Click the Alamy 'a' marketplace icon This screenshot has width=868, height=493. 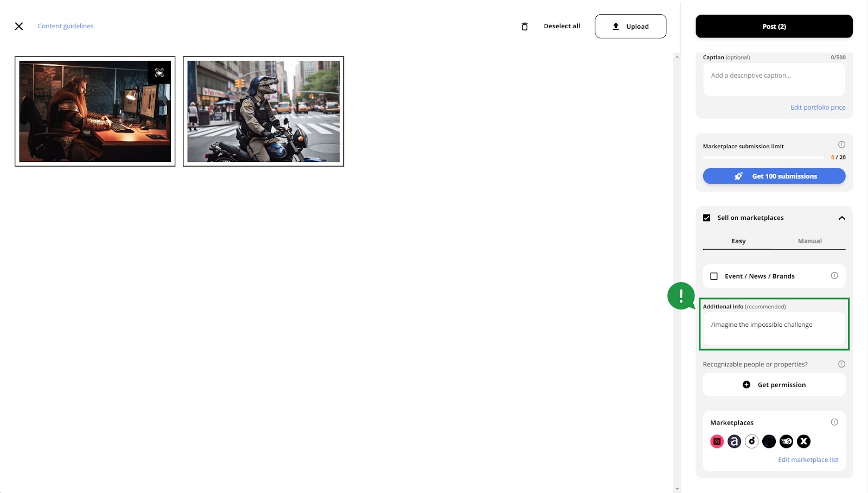tap(735, 441)
